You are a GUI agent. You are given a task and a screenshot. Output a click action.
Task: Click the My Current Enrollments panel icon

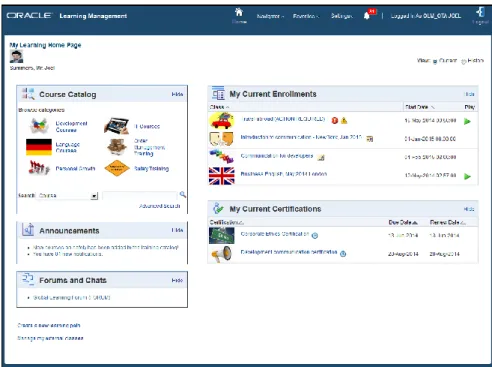(x=218, y=93)
